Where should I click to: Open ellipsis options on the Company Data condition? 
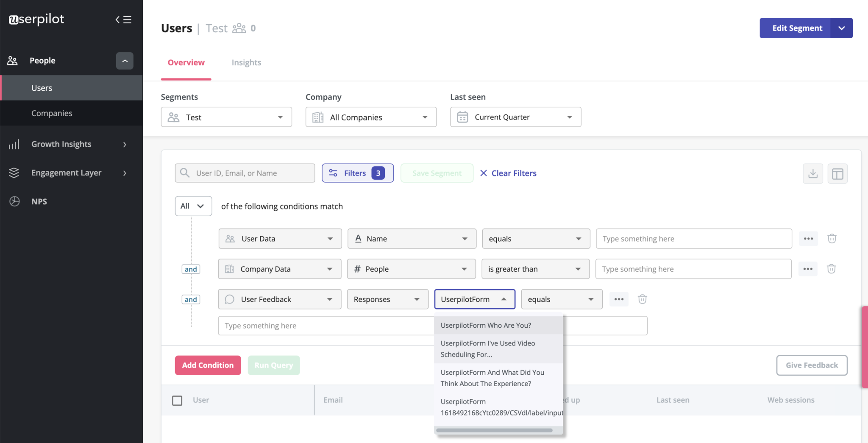808,269
